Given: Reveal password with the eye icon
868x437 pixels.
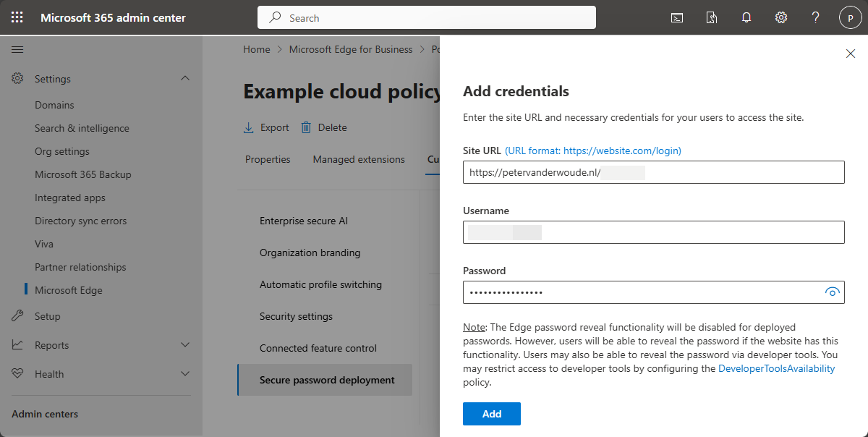Looking at the screenshot, I should pyautogui.click(x=832, y=292).
